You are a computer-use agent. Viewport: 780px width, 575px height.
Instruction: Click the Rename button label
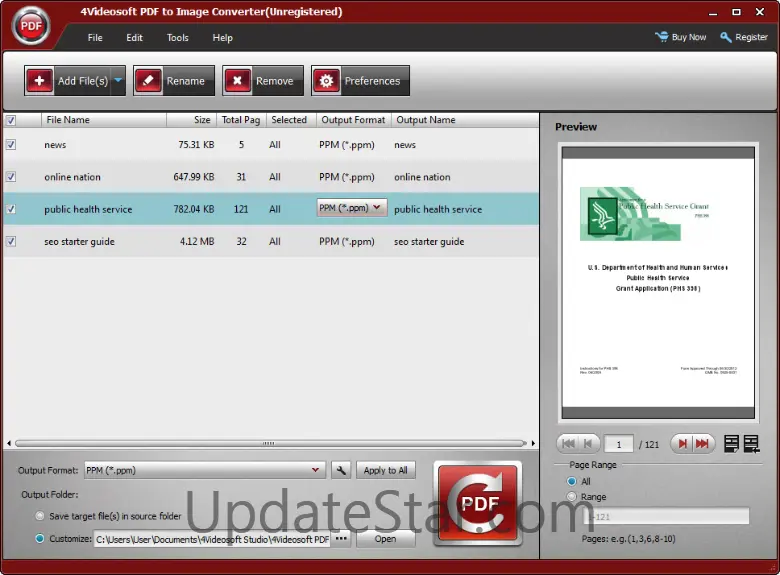tap(186, 81)
